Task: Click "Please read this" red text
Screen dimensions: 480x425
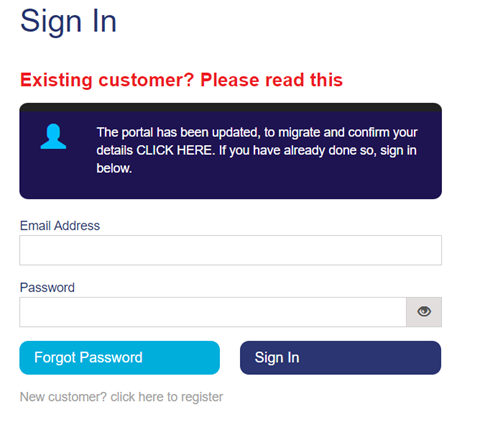Action: pos(271,80)
